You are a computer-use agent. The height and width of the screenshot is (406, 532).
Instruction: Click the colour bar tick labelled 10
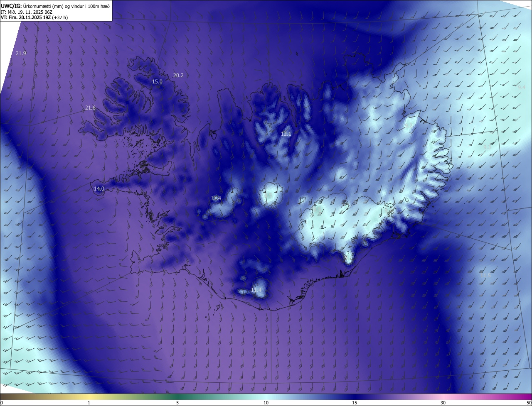(266, 403)
